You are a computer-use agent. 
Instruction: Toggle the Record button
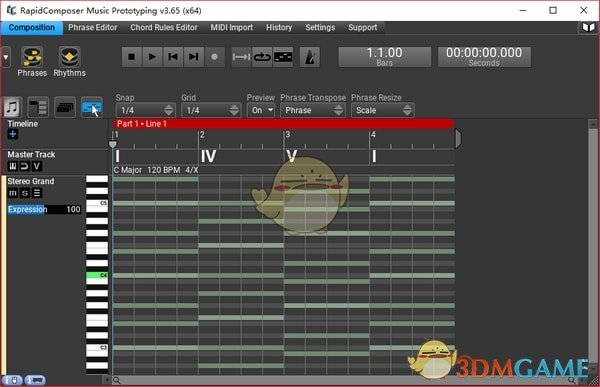click(214, 57)
